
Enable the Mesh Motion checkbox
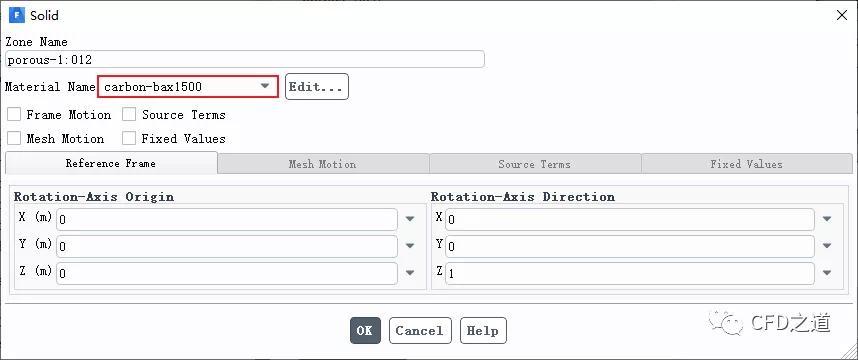[14, 138]
